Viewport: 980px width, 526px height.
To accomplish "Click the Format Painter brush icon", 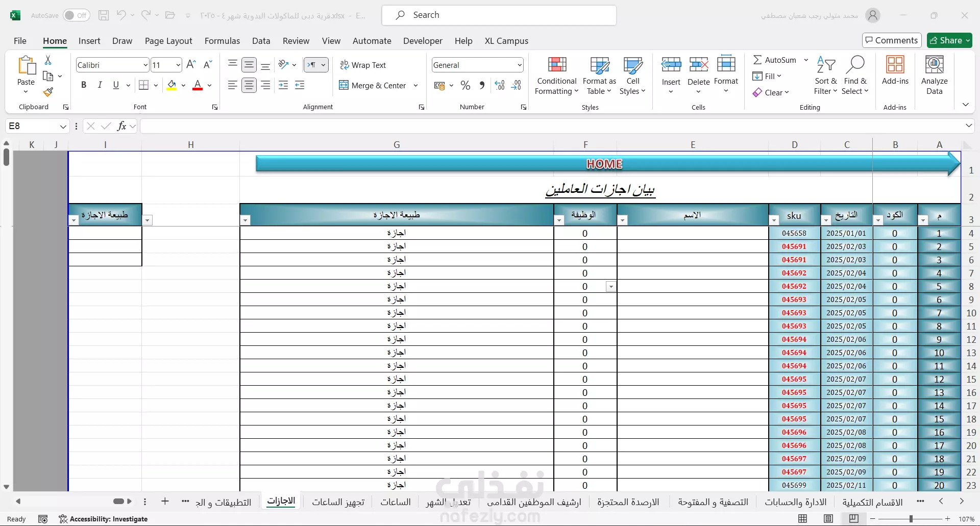I will (x=48, y=92).
